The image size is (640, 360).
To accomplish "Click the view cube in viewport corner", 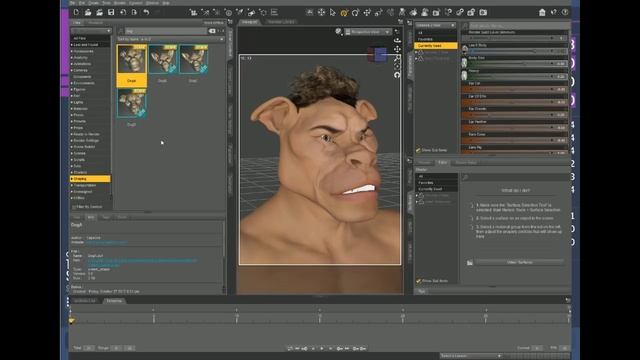I will click(378, 55).
